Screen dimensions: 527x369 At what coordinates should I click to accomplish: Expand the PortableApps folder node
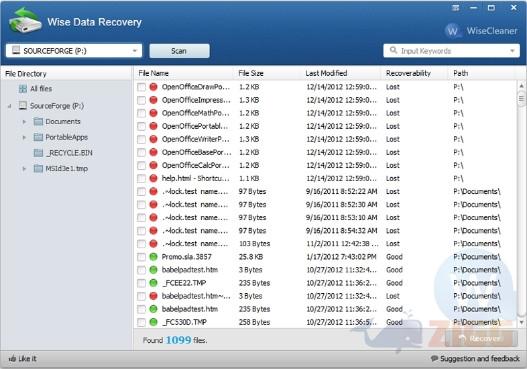click(x=24, y=137)
